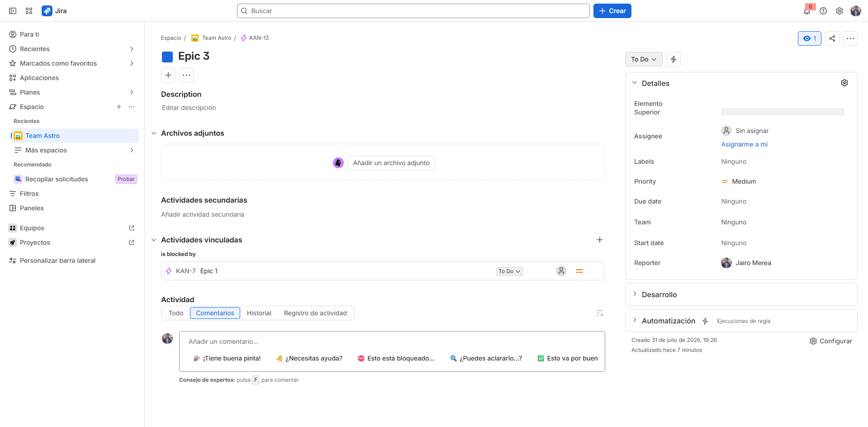The width and height of the screenshot is (868, 427).
Task: Add a linked activity with the plus icon
Action: 600,240
